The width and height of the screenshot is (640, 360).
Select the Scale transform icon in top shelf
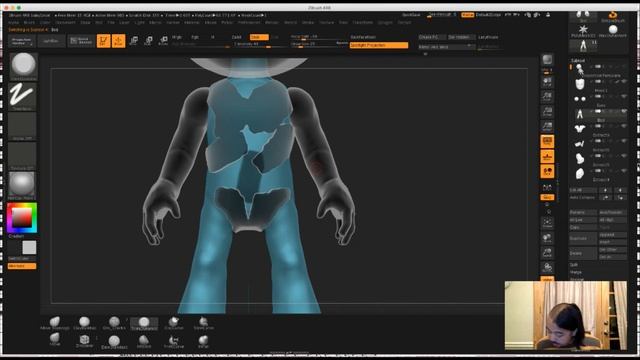coord(149,41)
